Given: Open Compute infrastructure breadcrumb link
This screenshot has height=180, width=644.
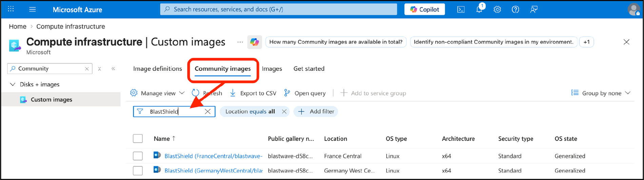Looking at the screenshot, I should [x=71, y=26].
